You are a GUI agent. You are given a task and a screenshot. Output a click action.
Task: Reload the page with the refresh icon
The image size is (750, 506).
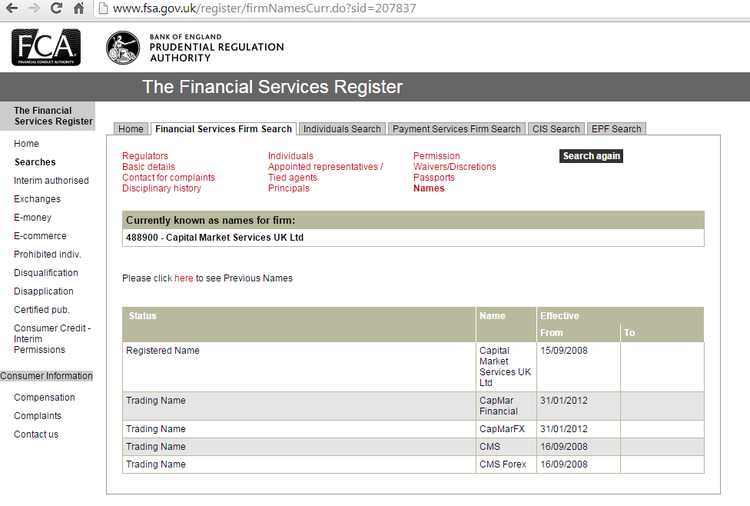coord(55,9)
